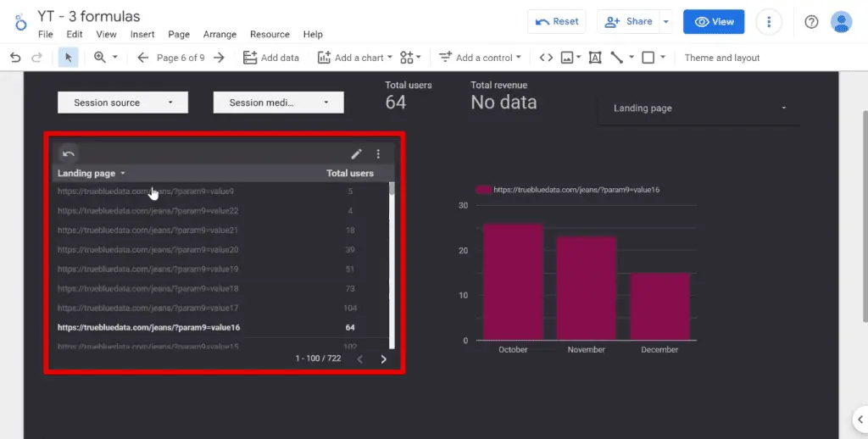Click the redo arrow in the toolbar
The height and width of the screenshot is (439, 868).
click(36, 58)
